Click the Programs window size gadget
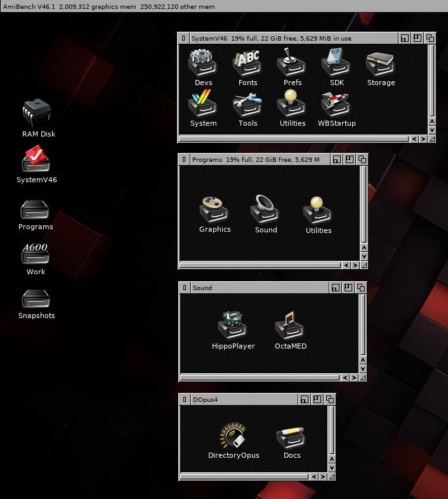 364,265
